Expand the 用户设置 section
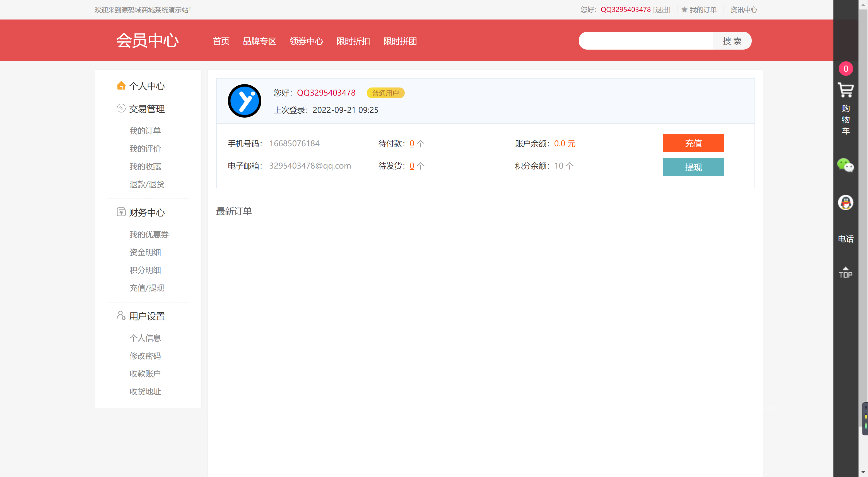 click(x=146, y=316)
